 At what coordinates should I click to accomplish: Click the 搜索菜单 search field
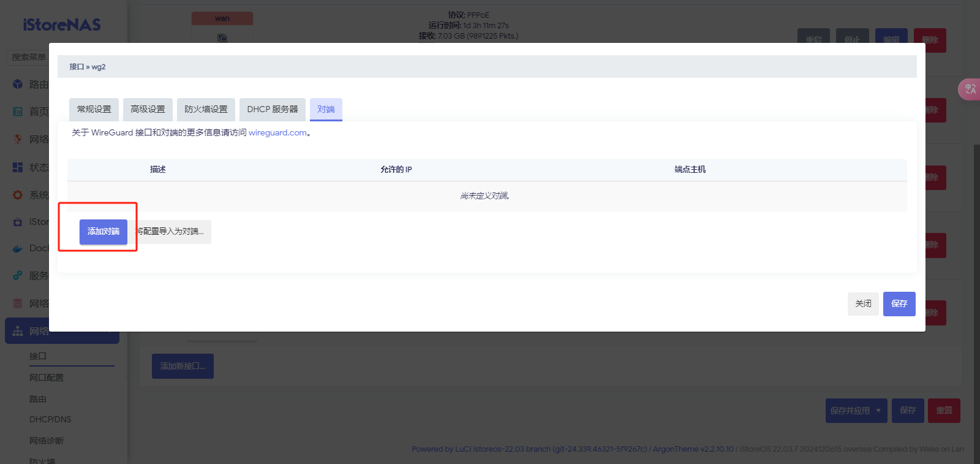28,57
